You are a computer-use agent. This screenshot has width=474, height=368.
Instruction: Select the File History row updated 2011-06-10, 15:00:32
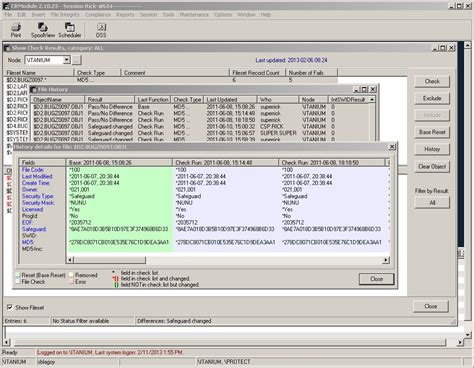click(x=200, y=127)
